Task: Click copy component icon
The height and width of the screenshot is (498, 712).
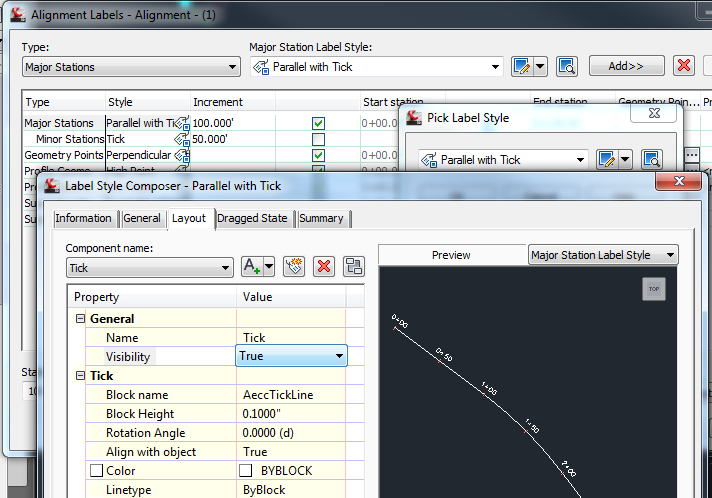Action: click(x=294, y=266)
